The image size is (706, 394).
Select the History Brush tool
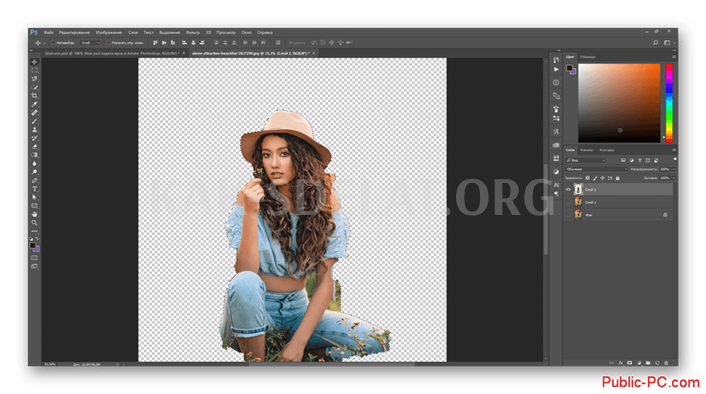click(x=35, y=138)
